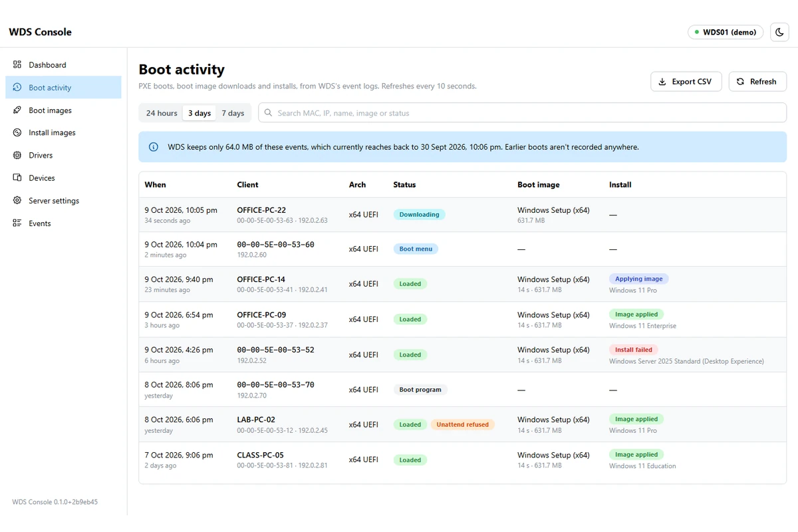The height and width of the screenshot is (532, 798).
Task: Select the 3 days time range
Action: point(199,113)
